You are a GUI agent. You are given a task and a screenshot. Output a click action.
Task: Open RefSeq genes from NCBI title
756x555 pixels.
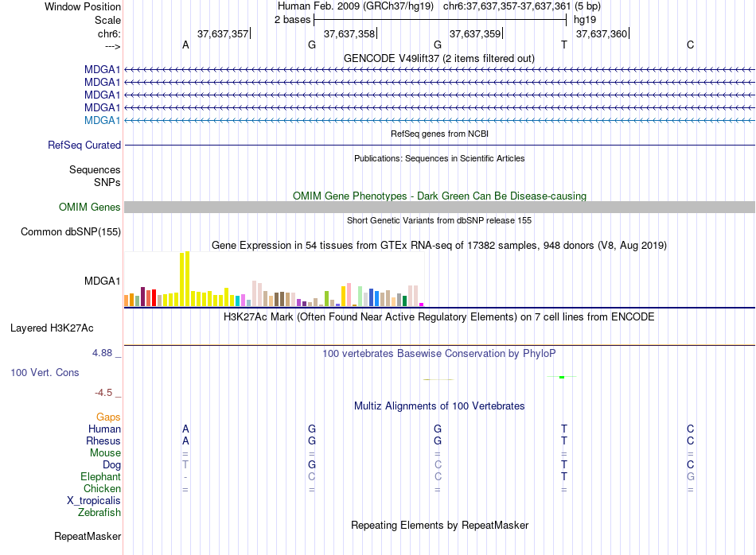(440, 134)
